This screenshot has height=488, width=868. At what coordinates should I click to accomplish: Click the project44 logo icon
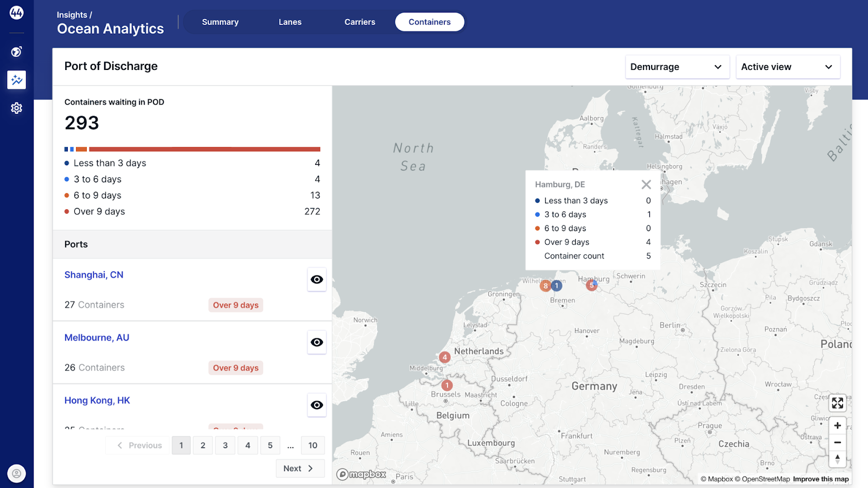click(x=17, y=12)
